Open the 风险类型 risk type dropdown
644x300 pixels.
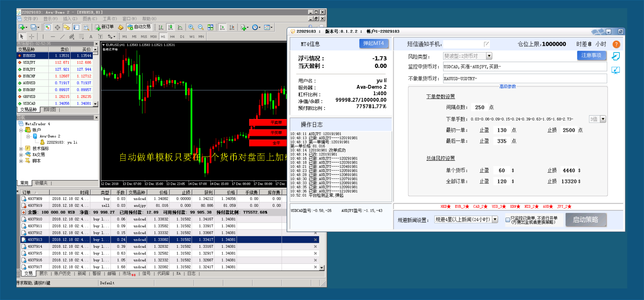(x=489, y=56)
